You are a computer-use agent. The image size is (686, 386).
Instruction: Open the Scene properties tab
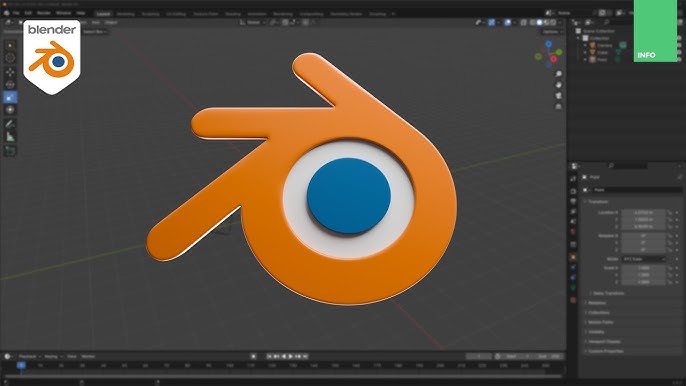[574, 221]
